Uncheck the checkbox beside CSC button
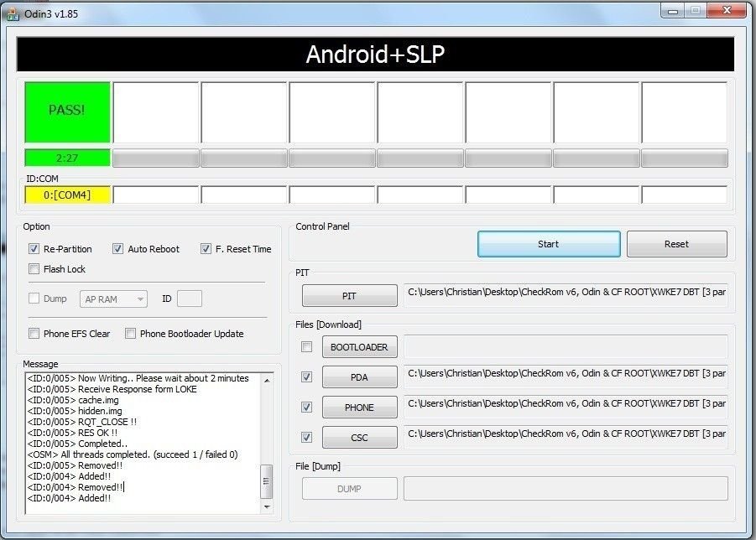Image resolution: width=756 pixels, height=540 pixels. (x=306, y=438)
